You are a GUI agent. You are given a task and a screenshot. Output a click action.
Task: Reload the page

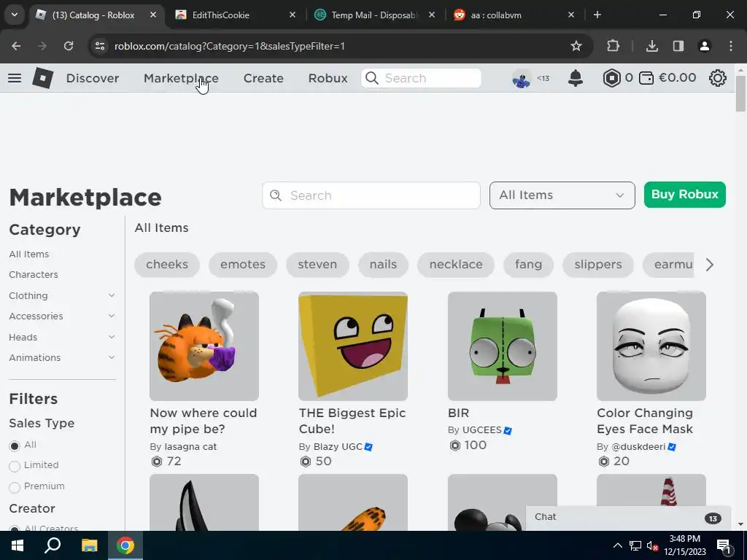pos(69,46)
